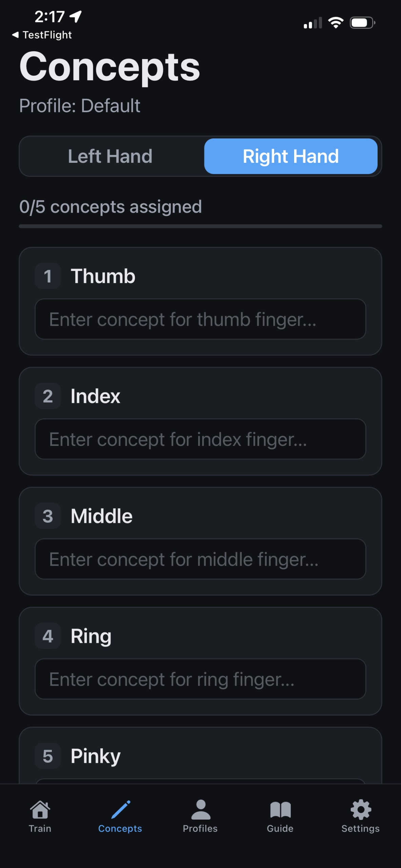The image size is (401, 868).
Task: Tap the number 5 Pinky badge
Action: [x=48, y=756]
